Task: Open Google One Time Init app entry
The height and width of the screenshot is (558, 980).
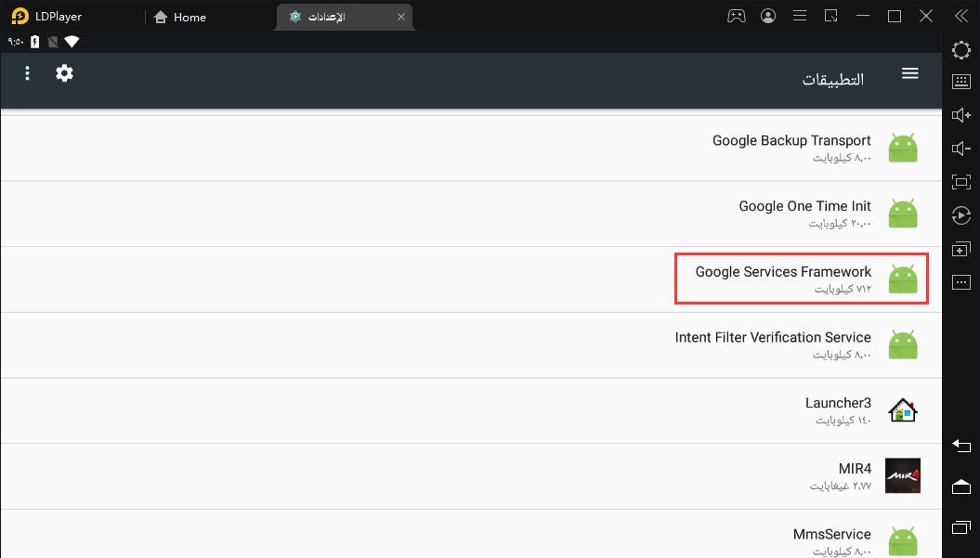Action: point(471,214)
